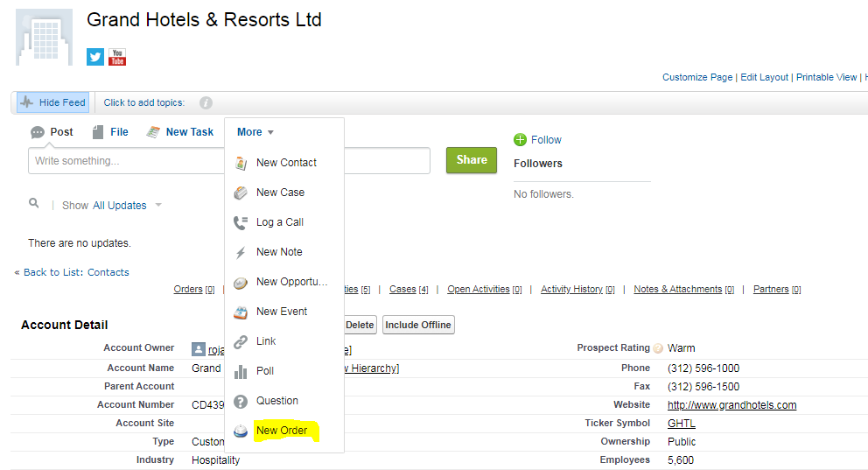Click the phone number (312) 596-1000
This screenshot has width=868, height=470.
click(703, 368)
